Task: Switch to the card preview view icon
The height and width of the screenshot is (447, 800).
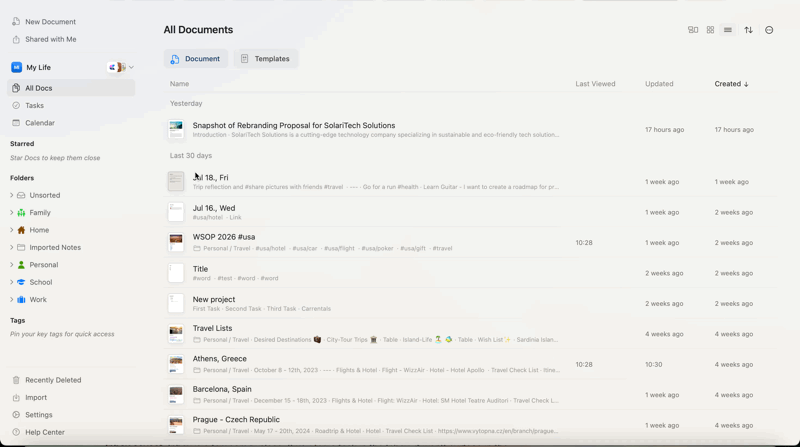Action: [x=693, y=30]
